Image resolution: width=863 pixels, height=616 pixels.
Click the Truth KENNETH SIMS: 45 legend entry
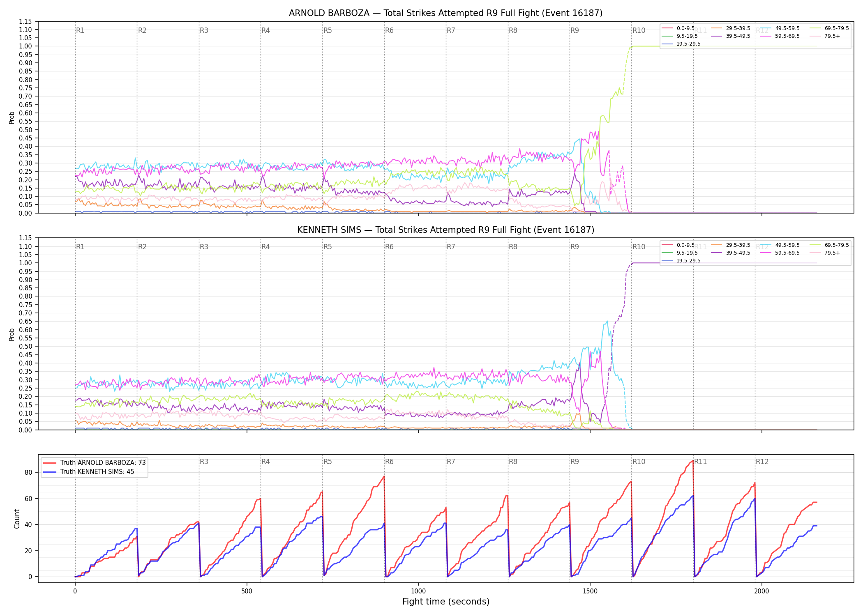[x=89, y=471]
